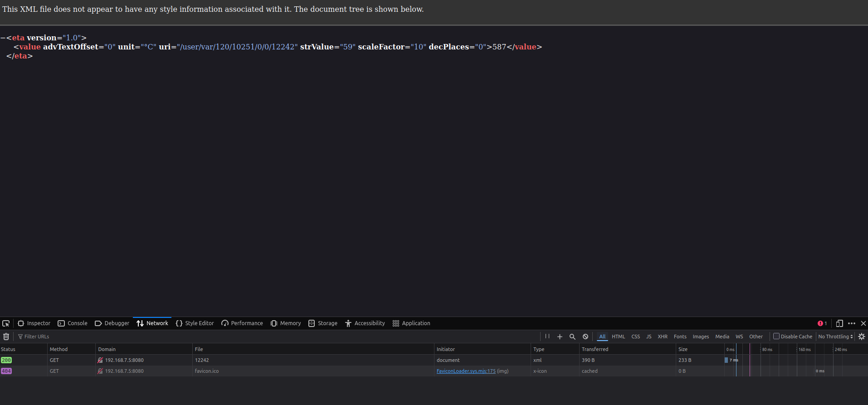Activate the element picker icon

coord(6,323)
